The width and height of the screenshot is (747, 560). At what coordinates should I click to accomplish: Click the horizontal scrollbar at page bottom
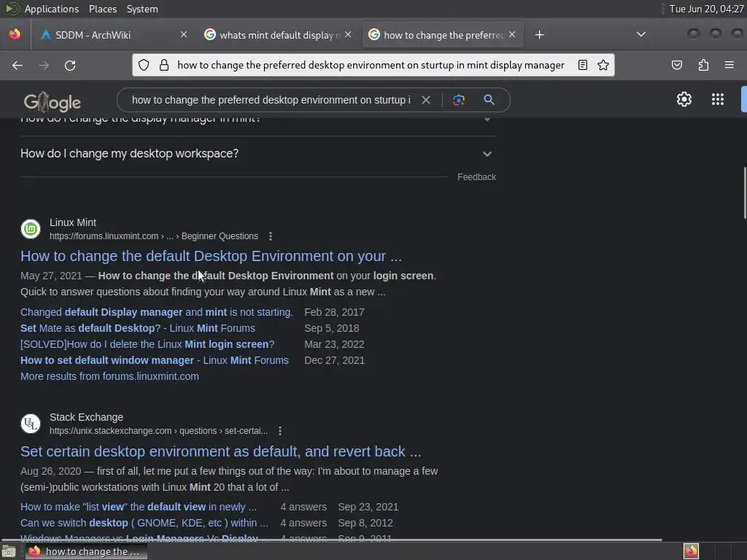[332, 540]
